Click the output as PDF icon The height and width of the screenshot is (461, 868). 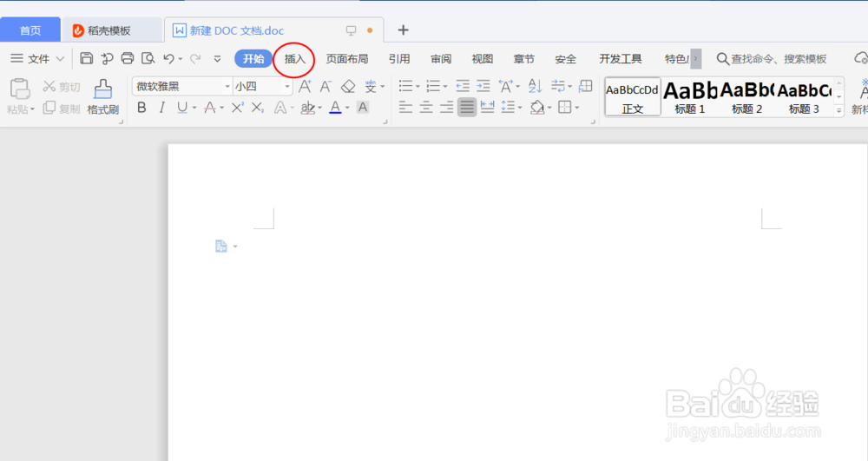(x=107, y=58)
